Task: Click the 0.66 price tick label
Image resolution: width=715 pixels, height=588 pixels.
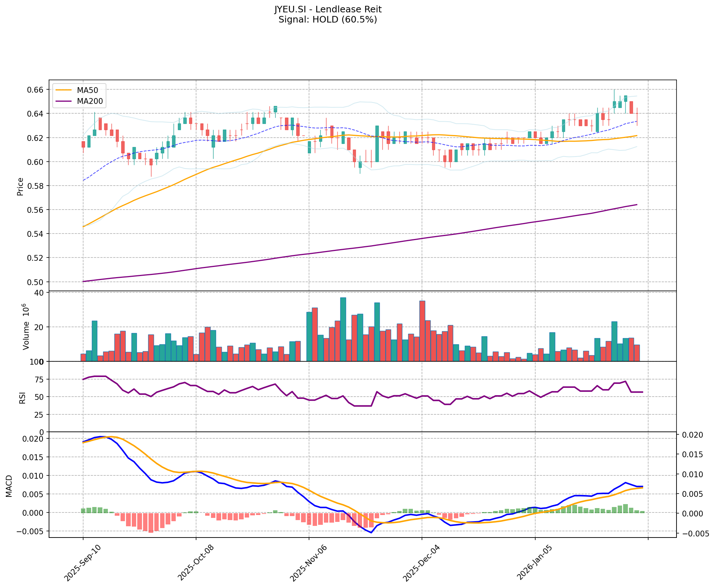Action: 36,90
